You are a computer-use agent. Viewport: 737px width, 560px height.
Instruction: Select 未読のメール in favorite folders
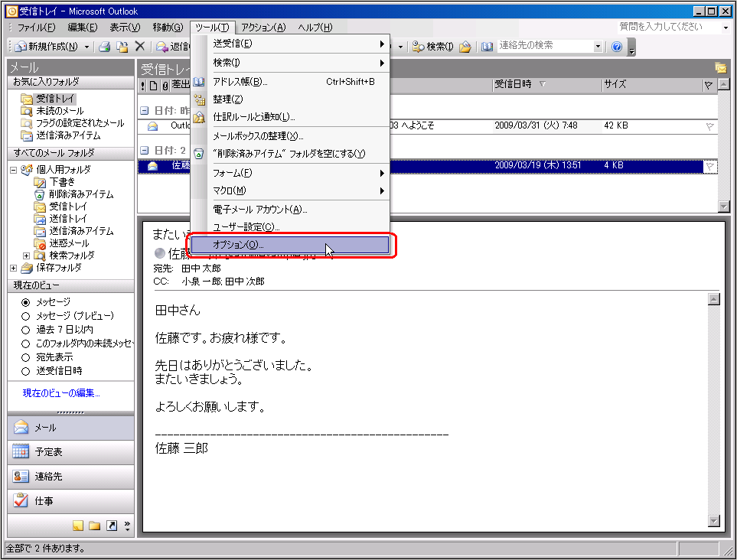pyautogui.click(x=60, y=111)
